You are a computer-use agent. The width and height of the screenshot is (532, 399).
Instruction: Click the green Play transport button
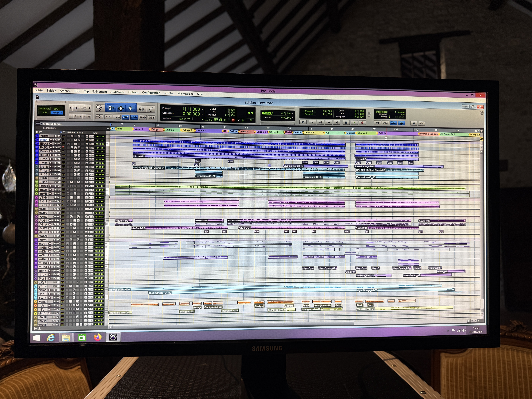point(354,123)
